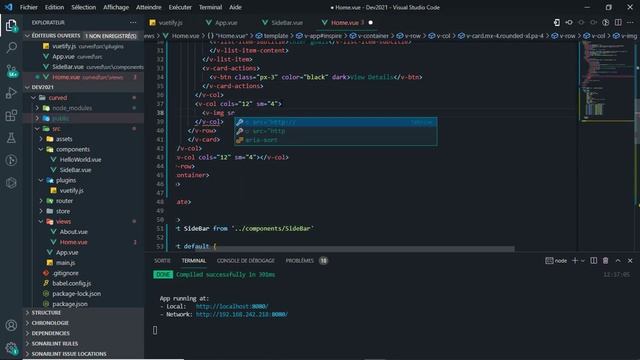Open the Affichage menu

click(116, 7)
